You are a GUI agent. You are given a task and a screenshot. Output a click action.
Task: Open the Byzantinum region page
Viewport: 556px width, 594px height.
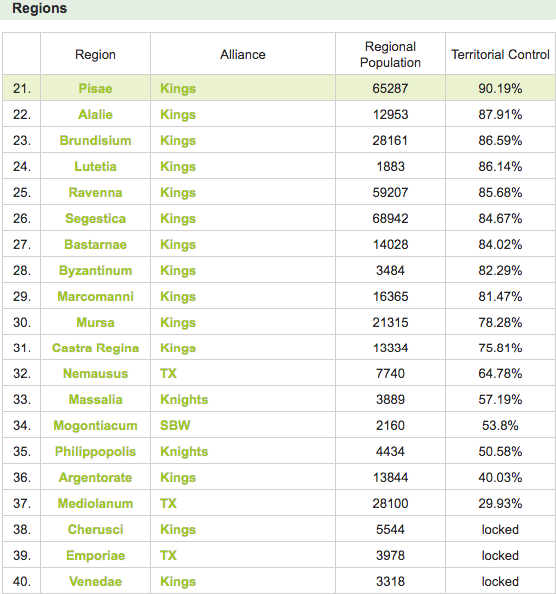[95, 270]
